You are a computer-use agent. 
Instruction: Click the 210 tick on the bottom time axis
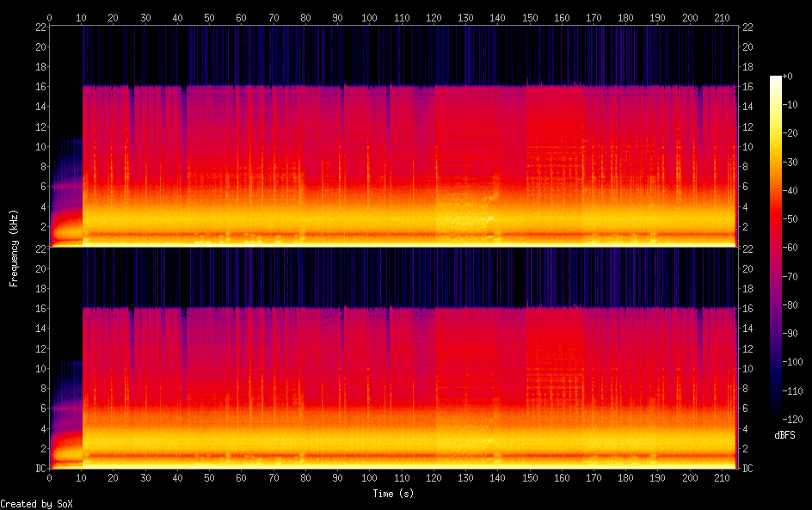pos(721,477)
